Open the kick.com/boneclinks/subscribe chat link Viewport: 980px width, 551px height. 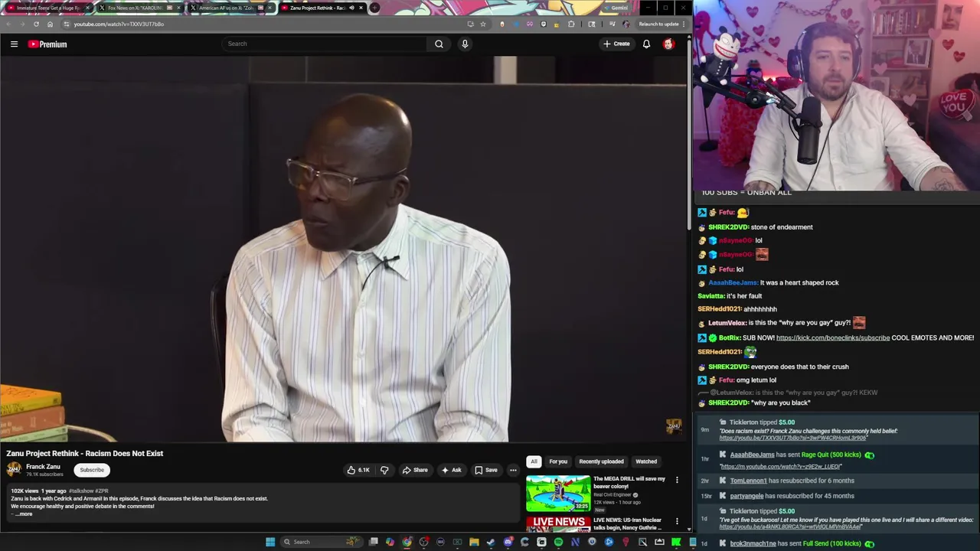[x=833, y=337]
